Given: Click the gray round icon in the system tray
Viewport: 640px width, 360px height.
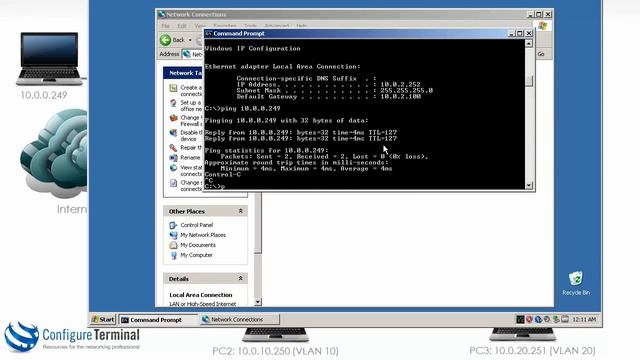Looking at the screenshot, I should coord(547,320).
